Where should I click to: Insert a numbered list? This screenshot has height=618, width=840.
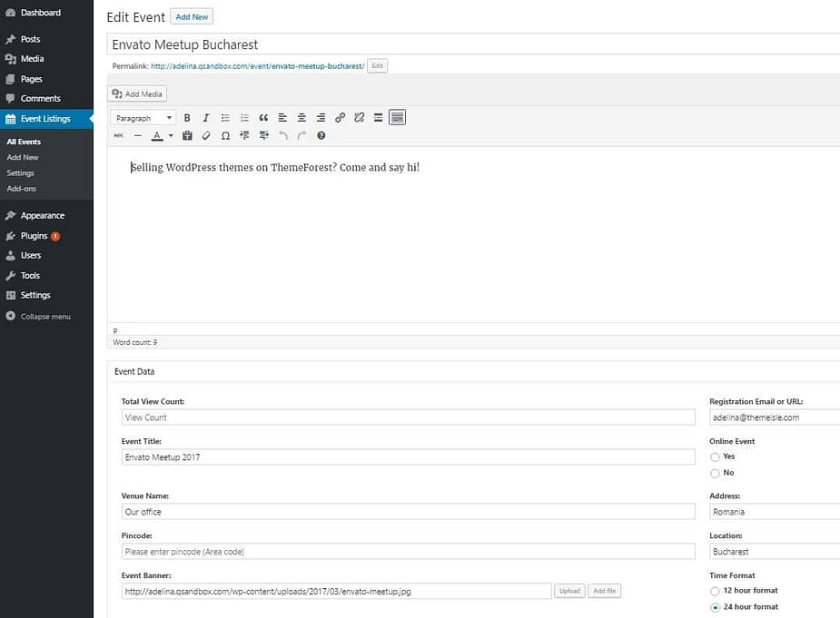pyautogui.click(x=244, y=117)
